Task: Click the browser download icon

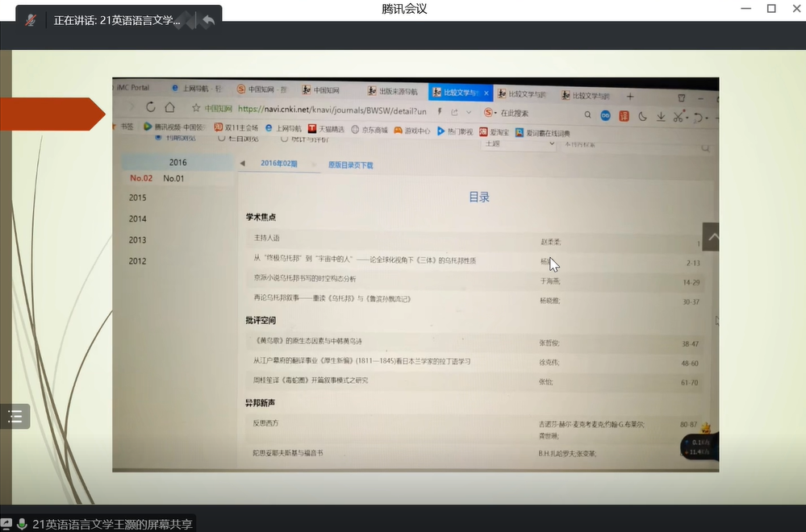Action: [x=661, y=116]
